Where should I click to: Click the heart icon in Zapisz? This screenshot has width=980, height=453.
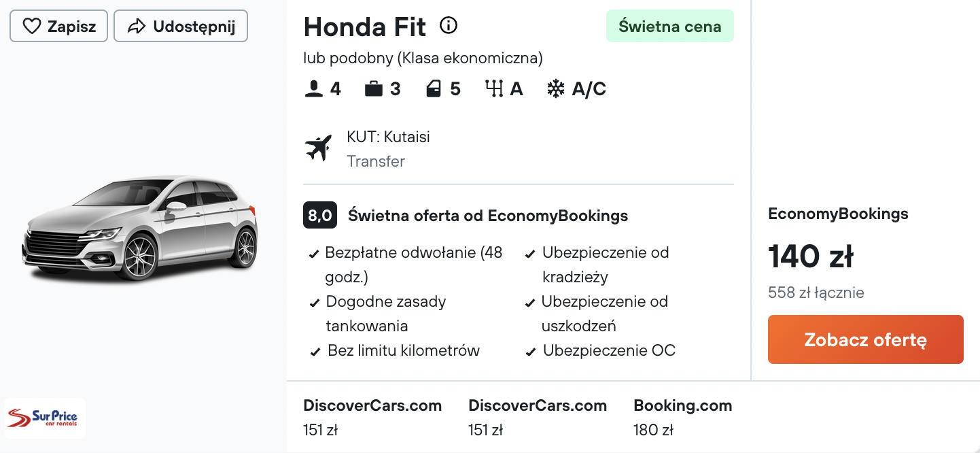click(32, 27)
